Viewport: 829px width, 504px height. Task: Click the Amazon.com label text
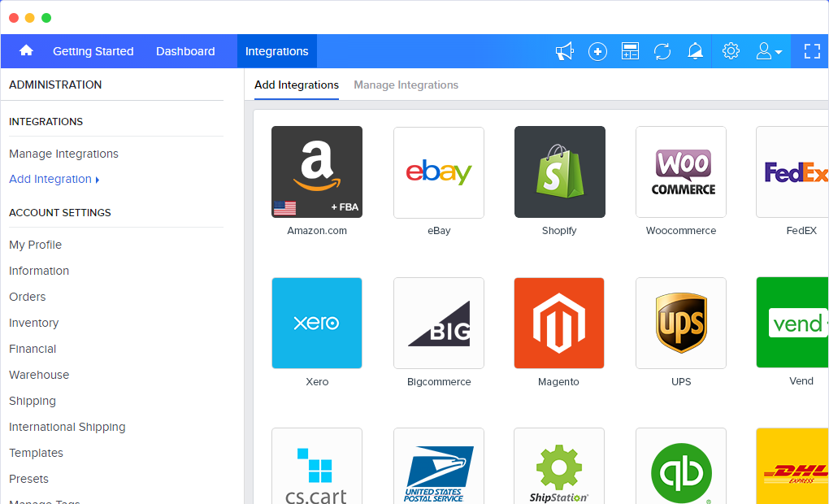click(317, 231)
